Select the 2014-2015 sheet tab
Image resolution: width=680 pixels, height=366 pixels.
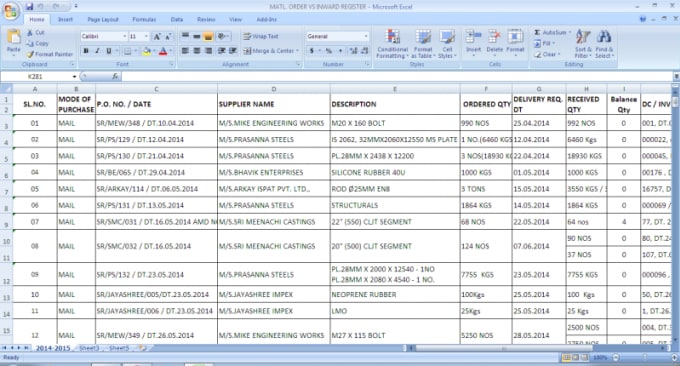pyautogui.click(x=52, y=348)
